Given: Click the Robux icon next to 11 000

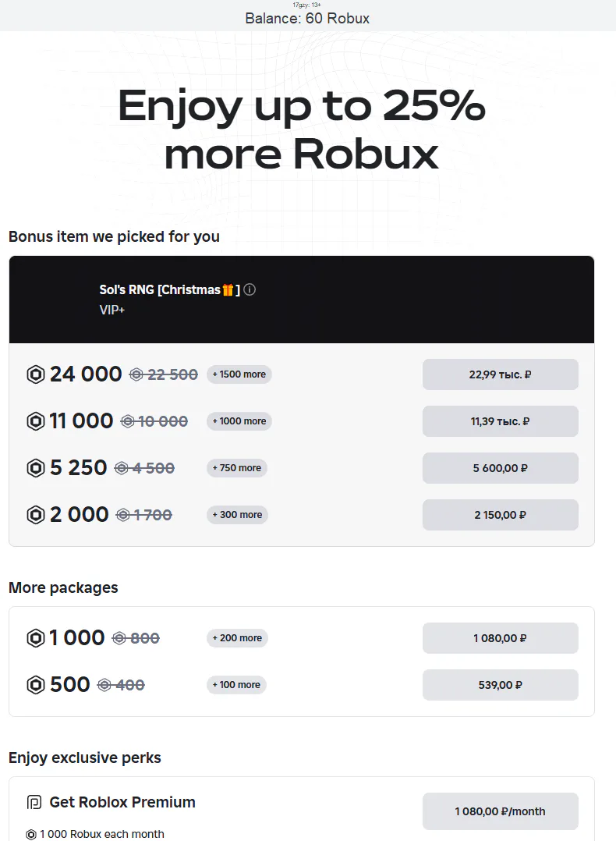Looking at the screenshot, I should (x=36, y=421).
